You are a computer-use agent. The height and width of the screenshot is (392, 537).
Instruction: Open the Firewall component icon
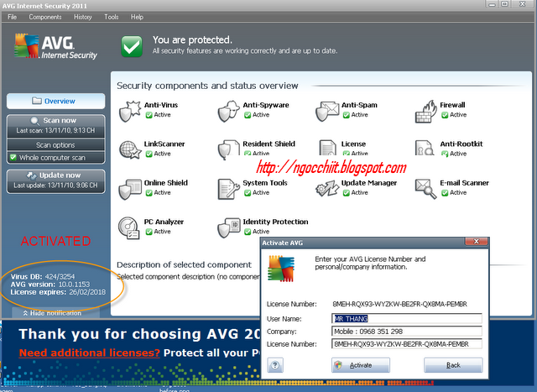click(425, 111)
